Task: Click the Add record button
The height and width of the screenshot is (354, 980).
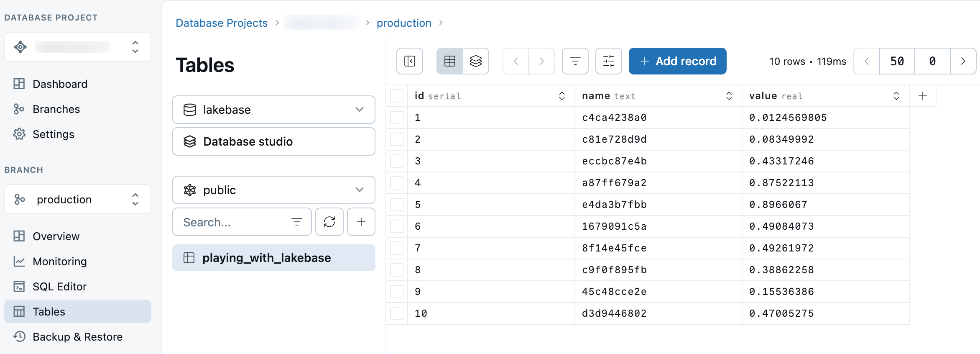Action: tap(677, 61)
